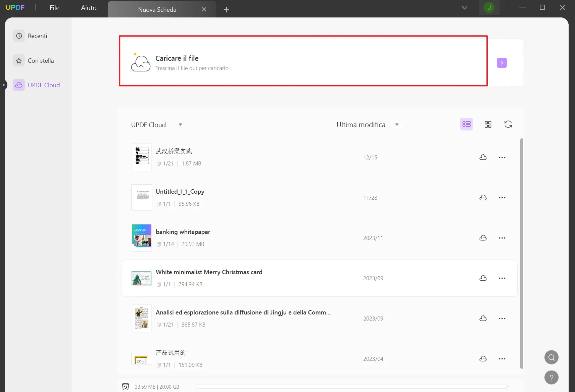
Task: Click the 29.92 MB file size
Action: click(193, 244)
